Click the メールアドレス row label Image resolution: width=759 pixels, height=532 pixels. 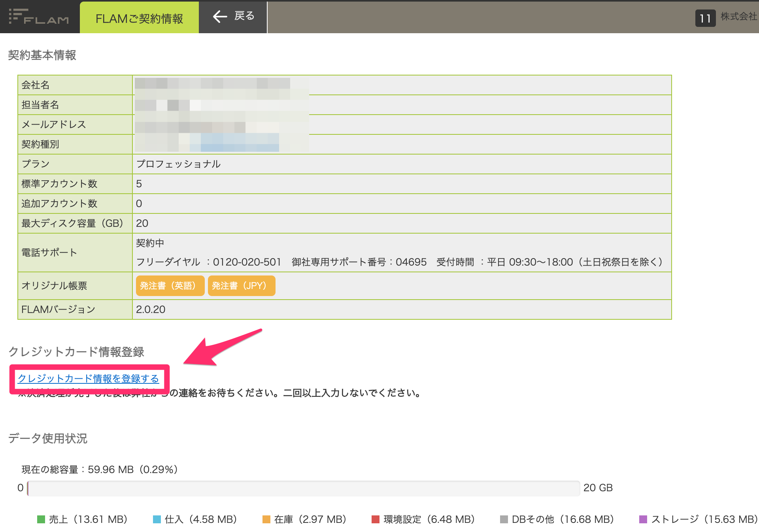point(54,125)
